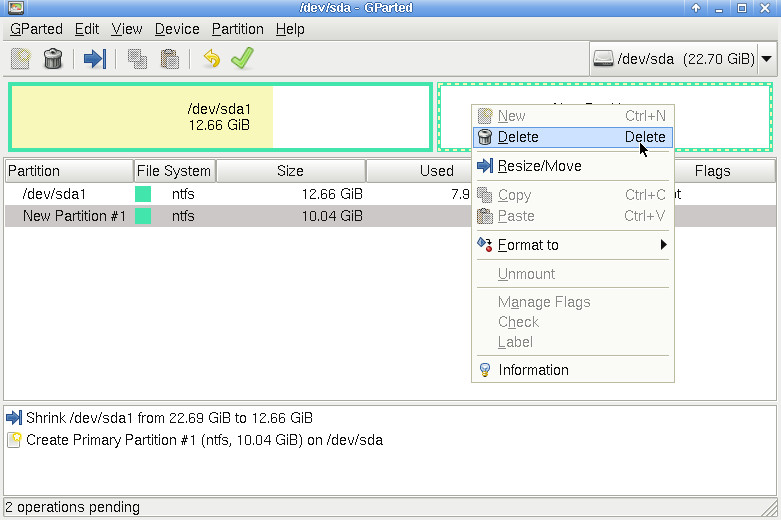Click the 2 operations pending status text
This screenshot has width=781, height=520.
(x=72, y=507)
